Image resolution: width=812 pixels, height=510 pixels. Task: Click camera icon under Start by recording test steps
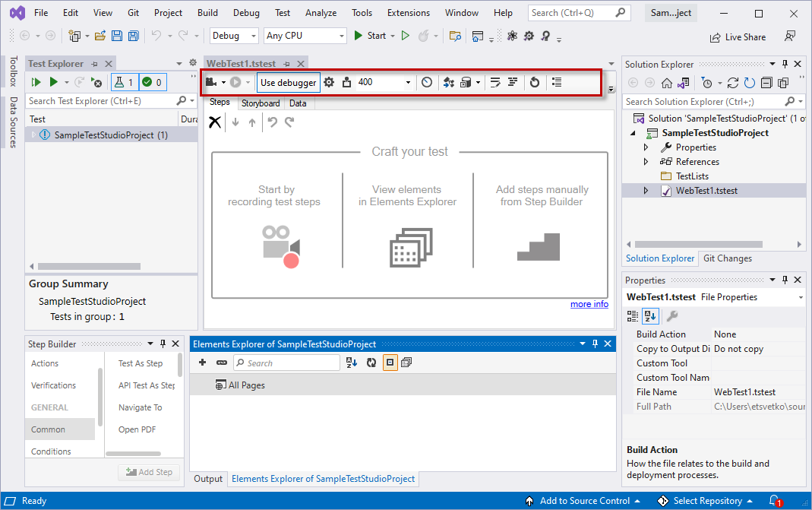[280, 247]
